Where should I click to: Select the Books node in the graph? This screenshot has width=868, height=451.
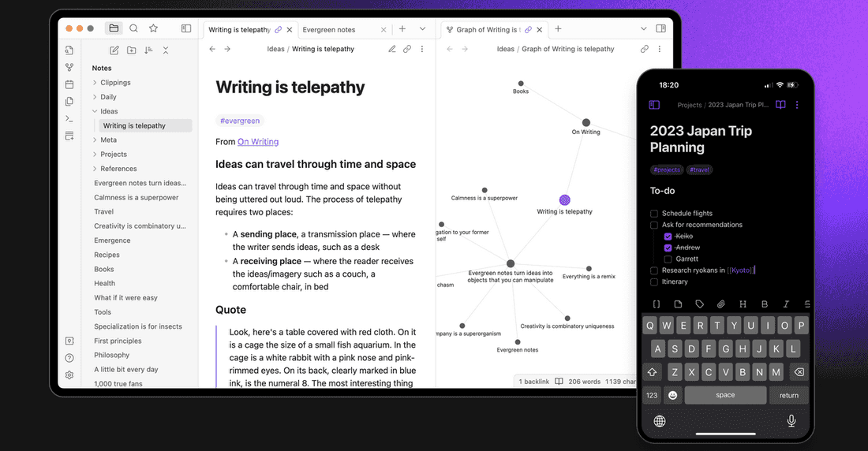pyautogui.click(x=521, y=84)
